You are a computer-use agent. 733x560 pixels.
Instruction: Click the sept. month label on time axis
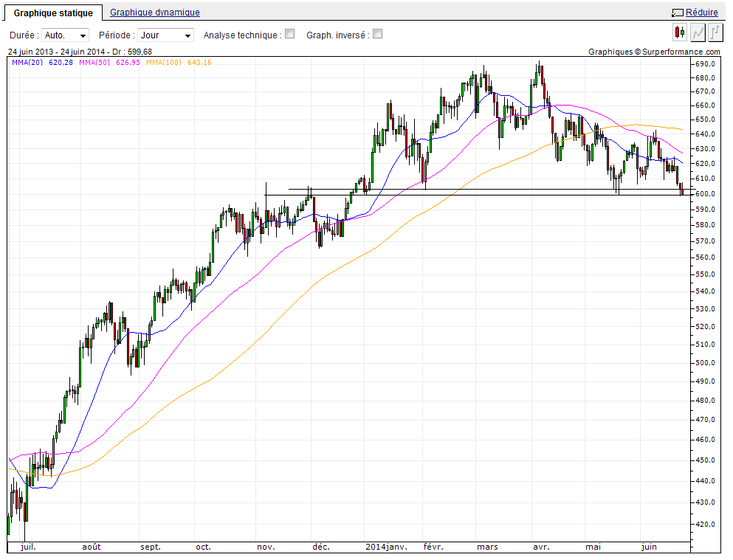click(x=151, y=547)
